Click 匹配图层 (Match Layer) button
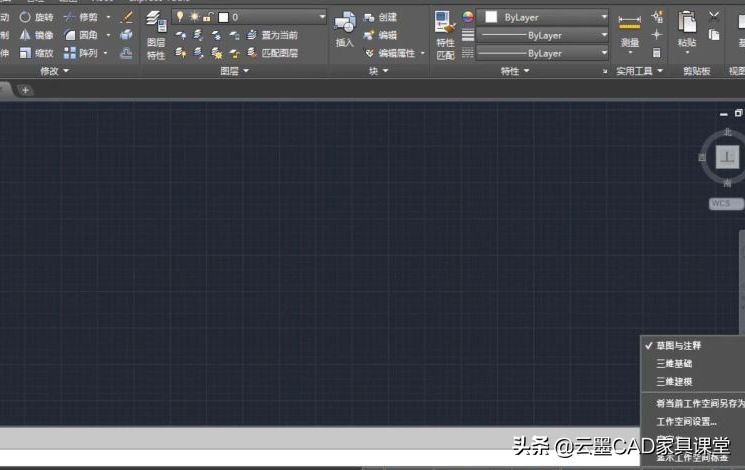Viewport: 745px width, 470px height. [x=278, y=53]
